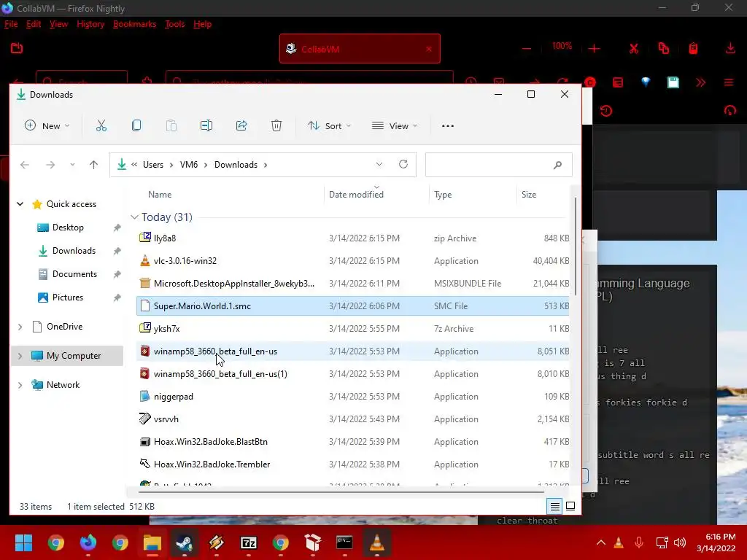The image size is (747, 560).
Task: Click the Explorer search input field
Action: point(498,165)
